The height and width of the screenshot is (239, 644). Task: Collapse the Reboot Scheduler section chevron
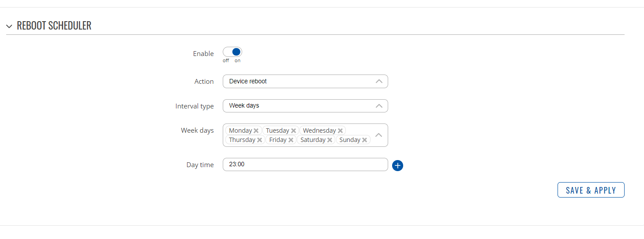9,26
